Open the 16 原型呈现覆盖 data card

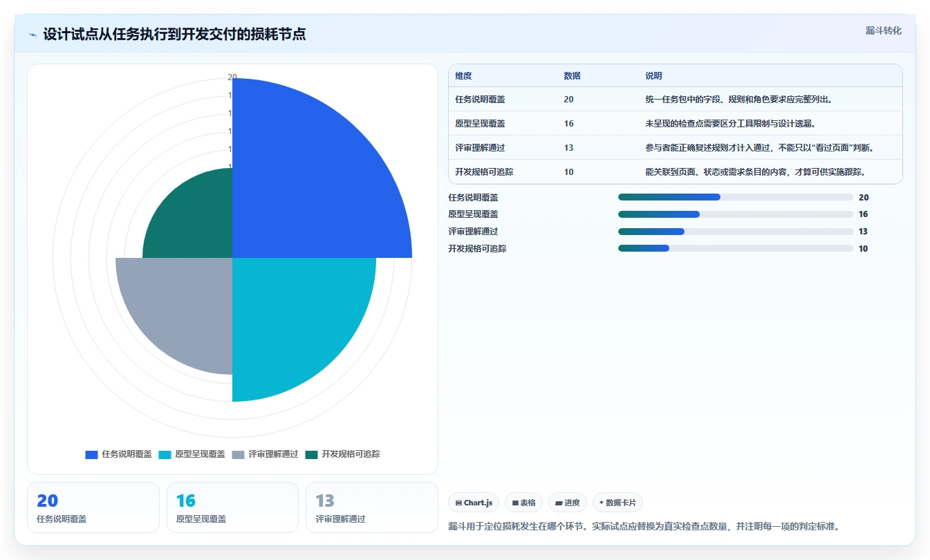click(232, 507)
